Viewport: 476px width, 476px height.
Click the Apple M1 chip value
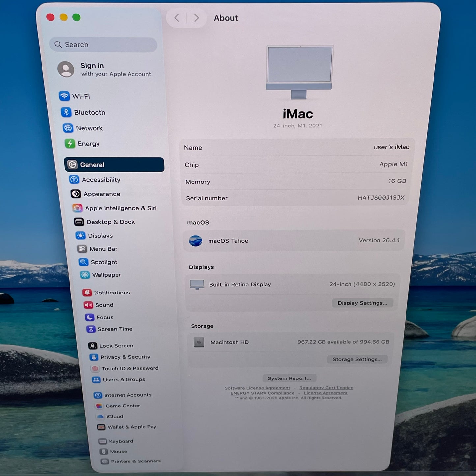pyautogui.click(x=394, y=164)
